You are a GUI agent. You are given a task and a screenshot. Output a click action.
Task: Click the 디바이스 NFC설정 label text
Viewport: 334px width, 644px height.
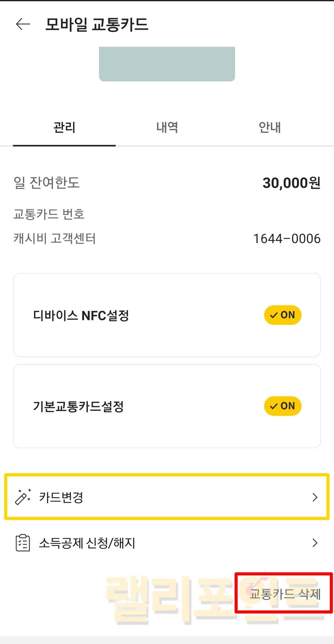pos(81,315)
